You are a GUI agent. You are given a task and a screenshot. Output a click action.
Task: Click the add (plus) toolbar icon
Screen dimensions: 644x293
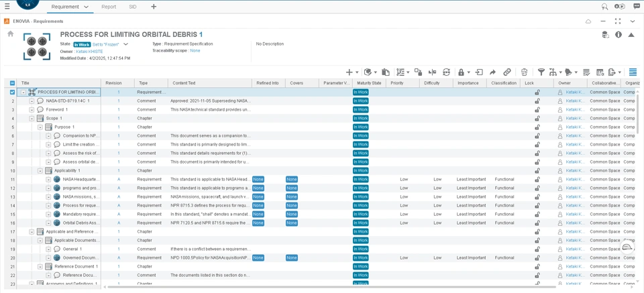point(349,72)
